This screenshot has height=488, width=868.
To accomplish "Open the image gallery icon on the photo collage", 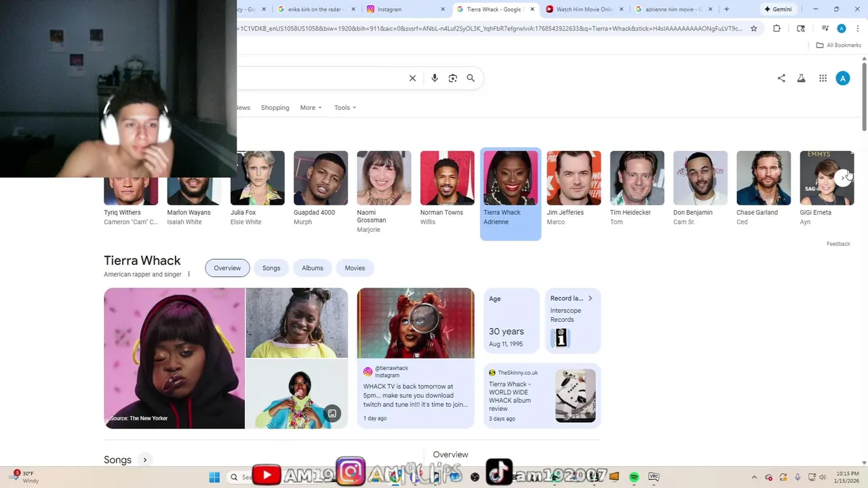I will (332, 413).
